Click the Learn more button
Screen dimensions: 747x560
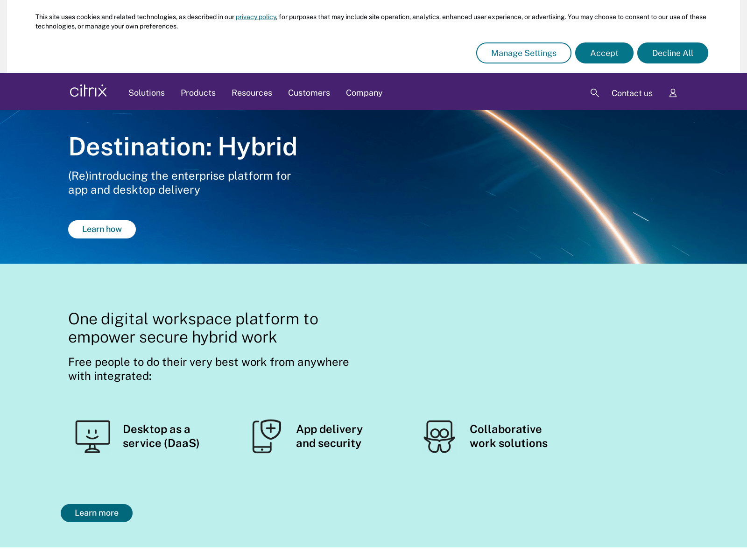pos(97,513)
